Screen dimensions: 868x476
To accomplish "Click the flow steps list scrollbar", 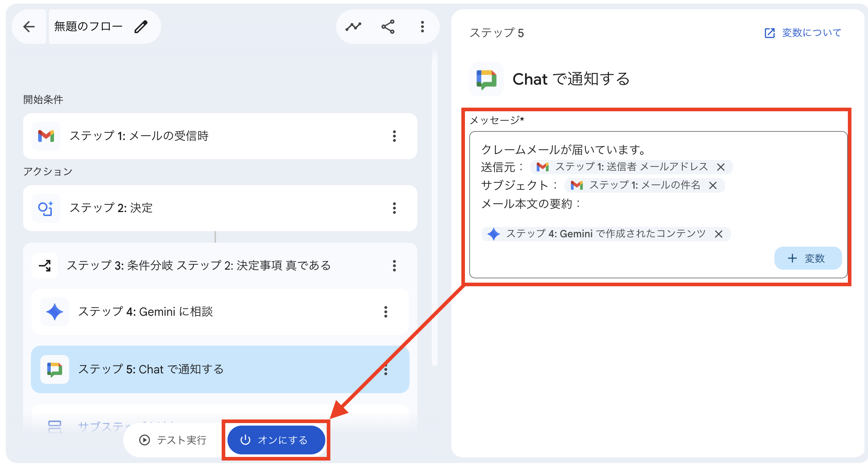I will click(x=435, y=207).
